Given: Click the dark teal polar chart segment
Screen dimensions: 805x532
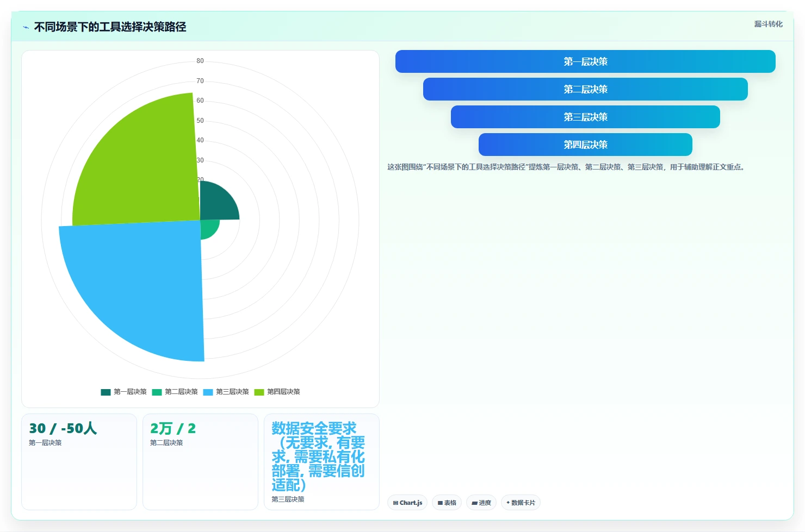Looking at the screenshot, I should coord(216,204).
